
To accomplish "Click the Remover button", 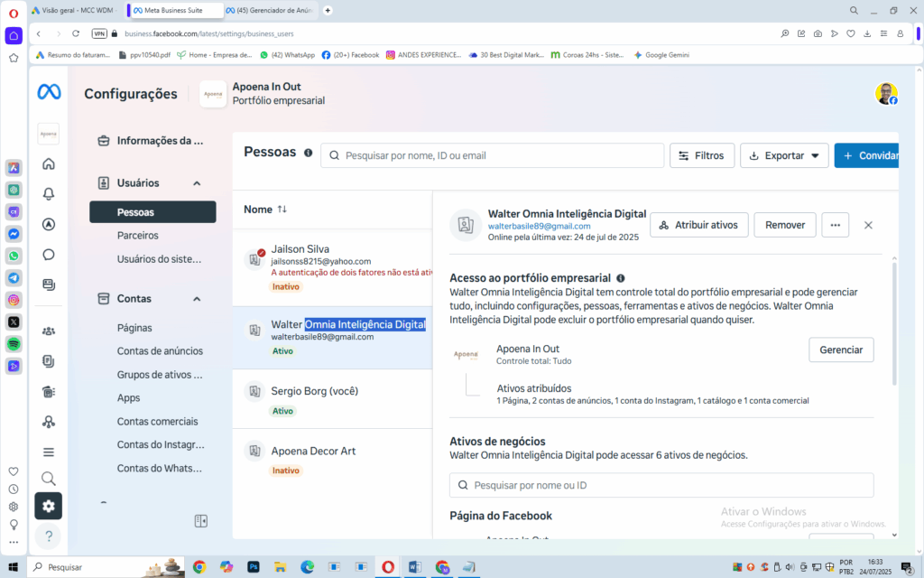I will [x=785, y=225].
